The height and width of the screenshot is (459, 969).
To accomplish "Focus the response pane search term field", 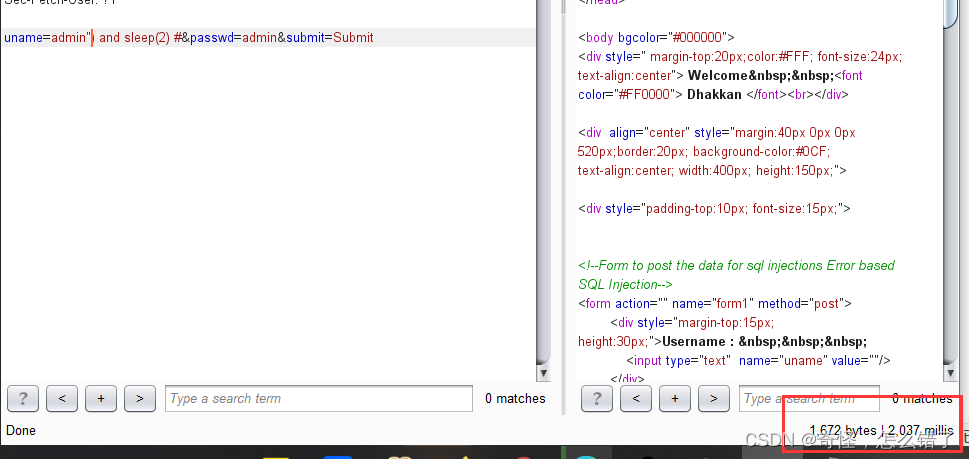I will (x=809, y=398).
